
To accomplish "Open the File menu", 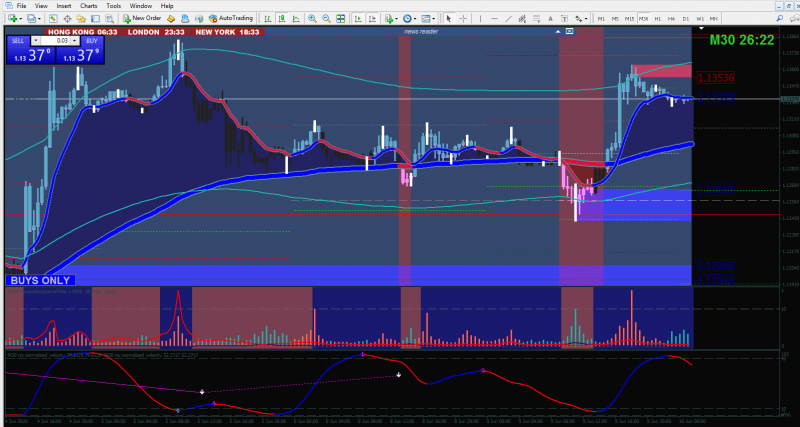I will click(x=21, y=6).
